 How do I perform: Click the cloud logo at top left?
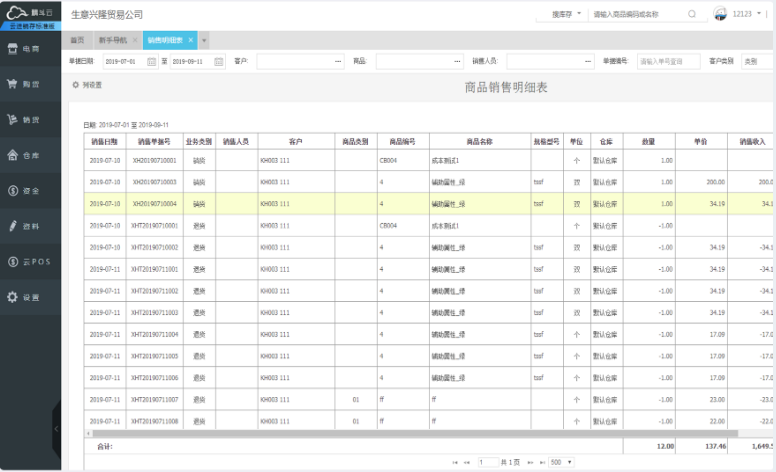click(x=17, y=12)
